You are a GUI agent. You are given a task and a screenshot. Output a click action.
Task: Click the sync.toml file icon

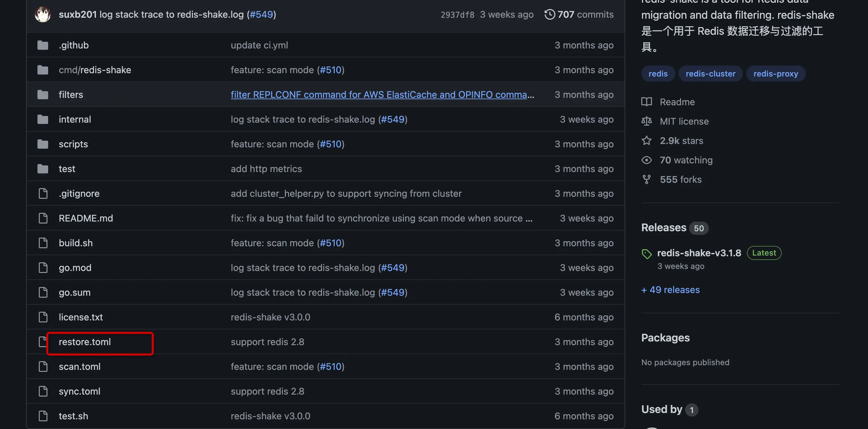43,391
